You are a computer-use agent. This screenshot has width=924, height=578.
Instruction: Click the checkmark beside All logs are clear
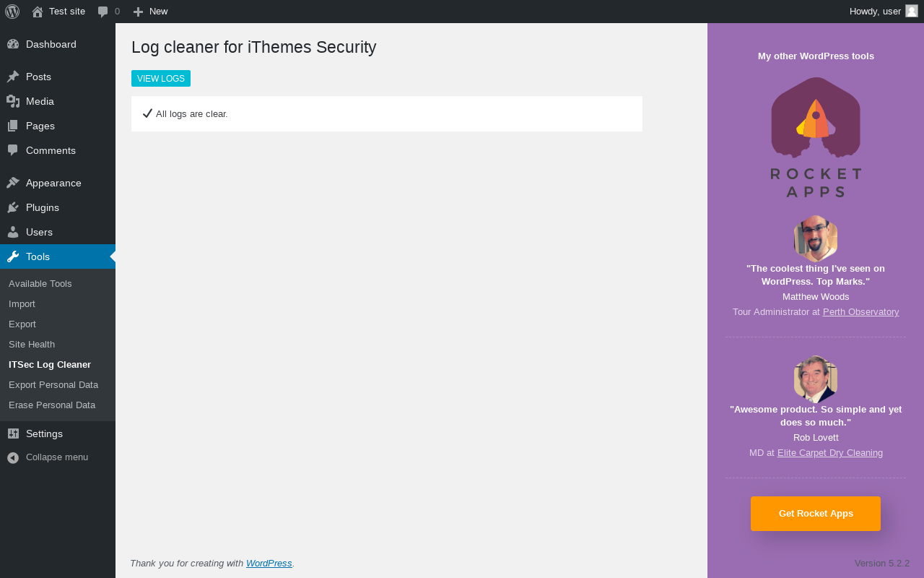[147, 113]
